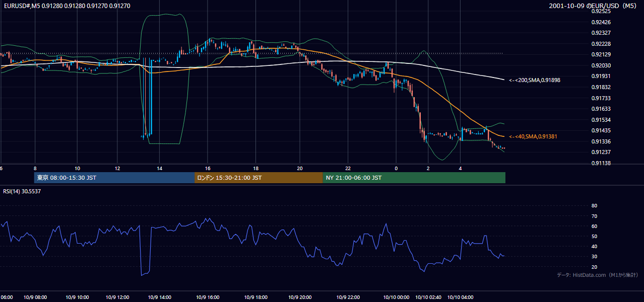Click the 10/9 14:00 time label

[159, 297]
